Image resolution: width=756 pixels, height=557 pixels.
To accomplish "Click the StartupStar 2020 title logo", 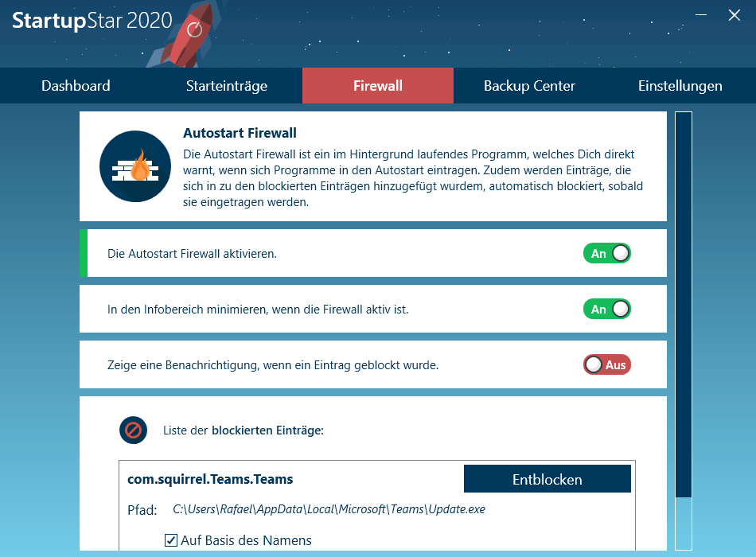I will tap(92, 21).
